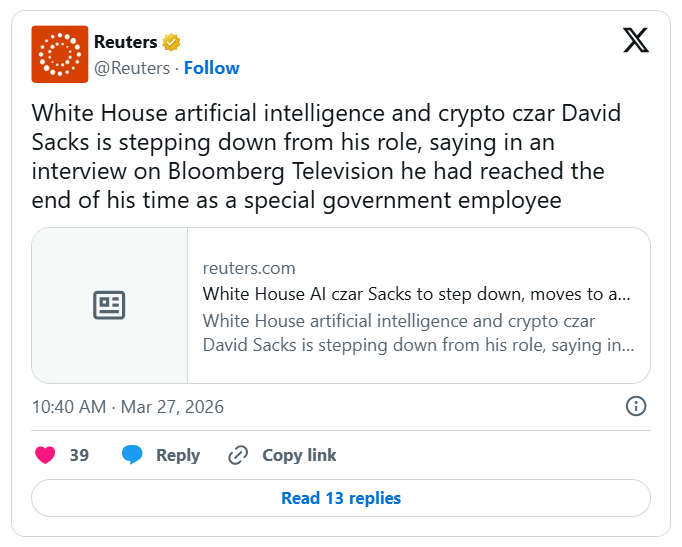Click the Copy link text
The height and width of the screenshot is (547, 682).
(299, 455)
